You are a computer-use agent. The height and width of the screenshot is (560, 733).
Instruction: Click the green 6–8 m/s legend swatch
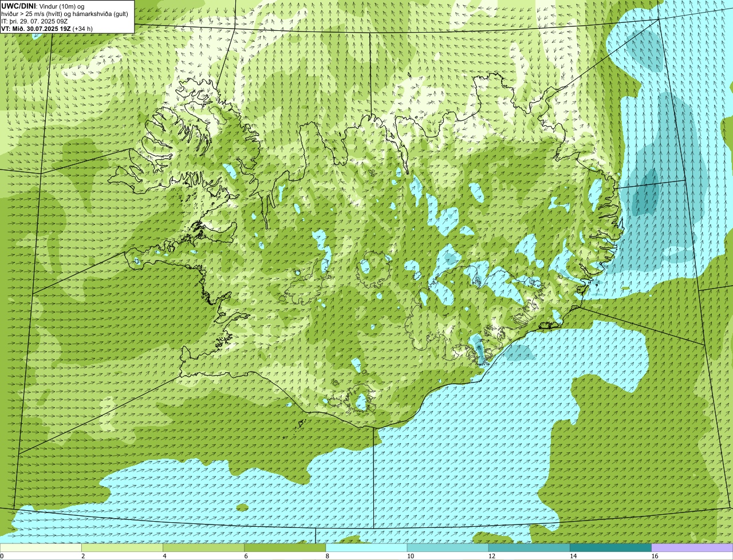[285, 547]
